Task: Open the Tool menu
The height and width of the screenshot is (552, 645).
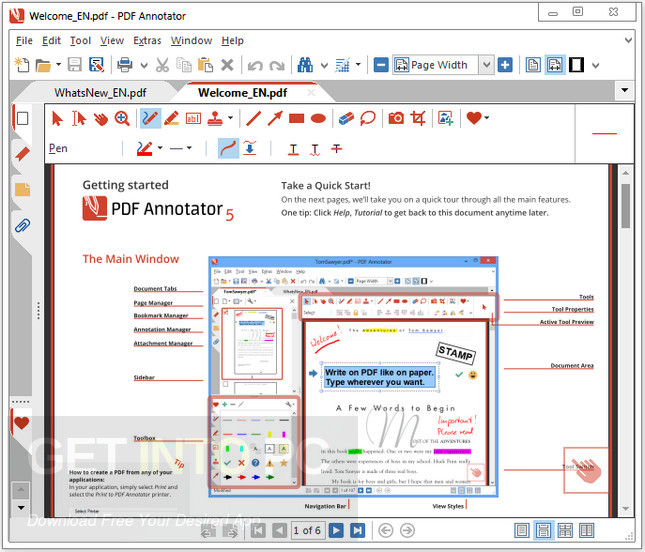Action: 80,41
